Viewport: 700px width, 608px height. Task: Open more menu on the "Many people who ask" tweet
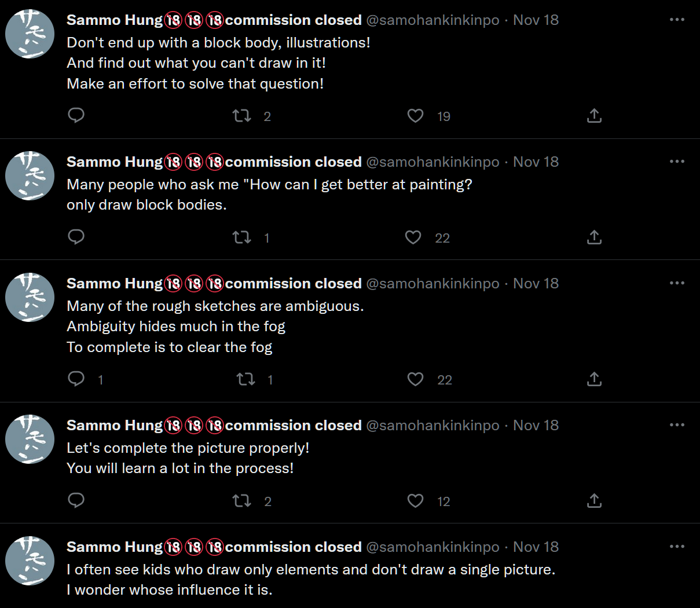(x=677, y=162)
